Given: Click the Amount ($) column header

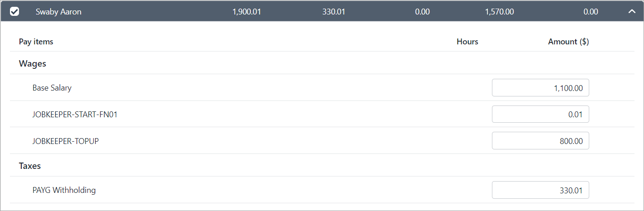Looking at the screenshot, I should 568,42.
